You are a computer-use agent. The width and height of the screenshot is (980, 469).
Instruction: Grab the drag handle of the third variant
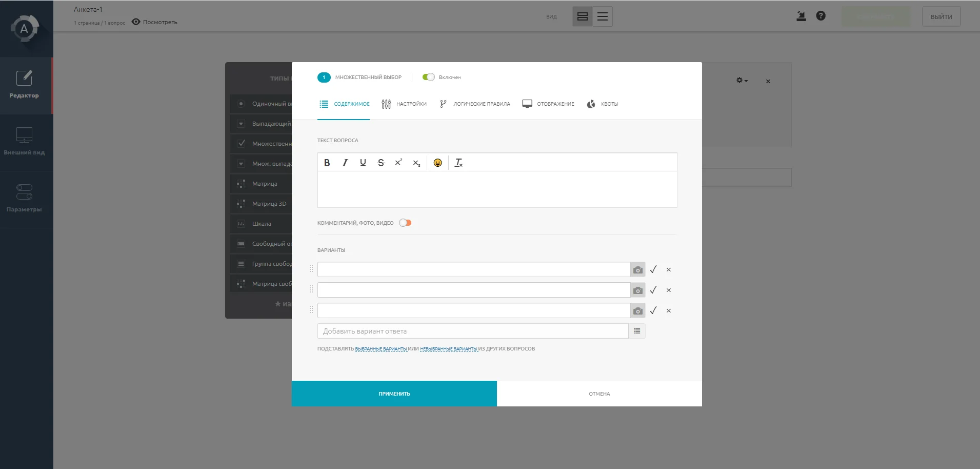311,310
